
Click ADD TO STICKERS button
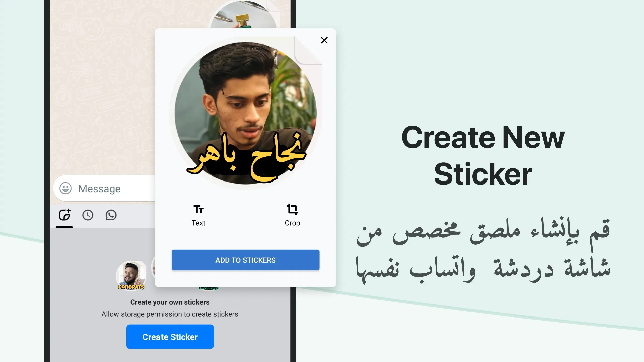click(246, 260)
